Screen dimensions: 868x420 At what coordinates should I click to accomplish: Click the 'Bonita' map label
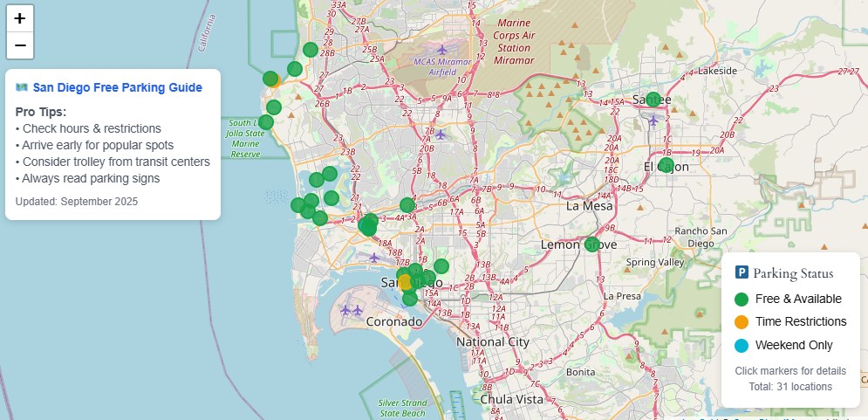pos(581,372)
